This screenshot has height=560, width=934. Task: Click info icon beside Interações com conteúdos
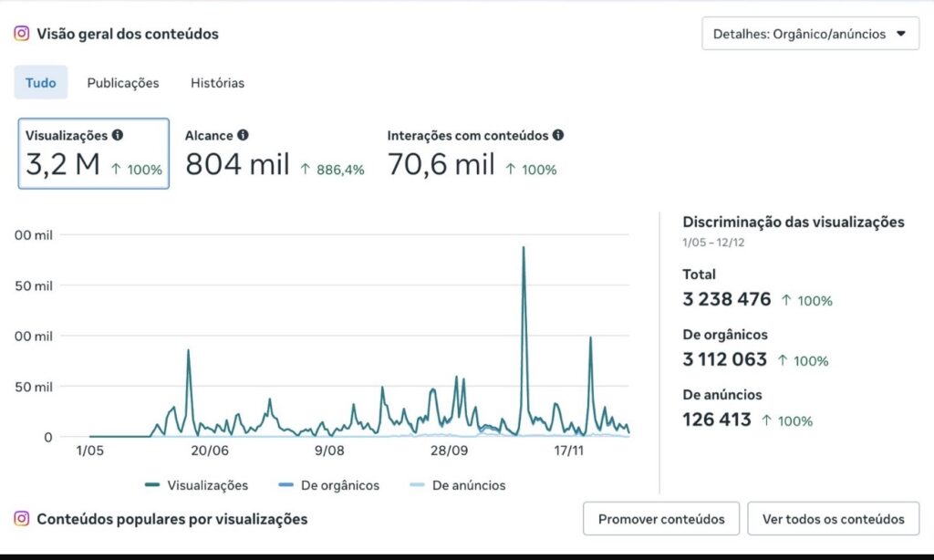pos(558,135)
